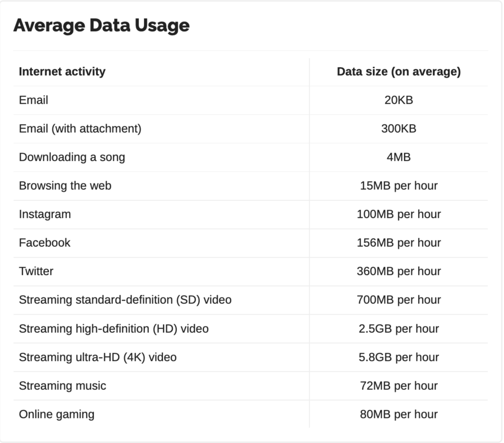Select the Streaming music row

(250, 386)
